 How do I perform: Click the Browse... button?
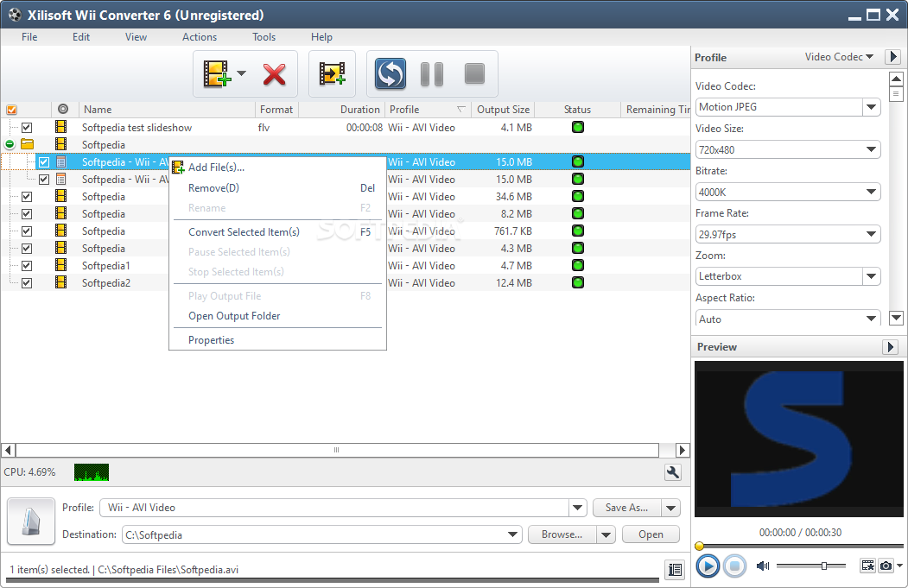coord(562,534)
